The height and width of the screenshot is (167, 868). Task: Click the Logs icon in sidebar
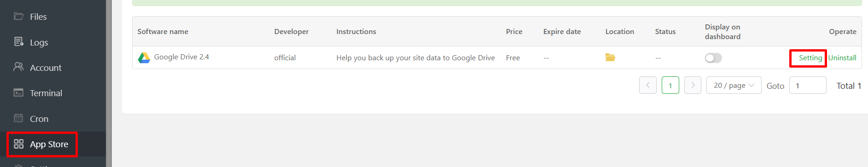[x=18, y=42]
